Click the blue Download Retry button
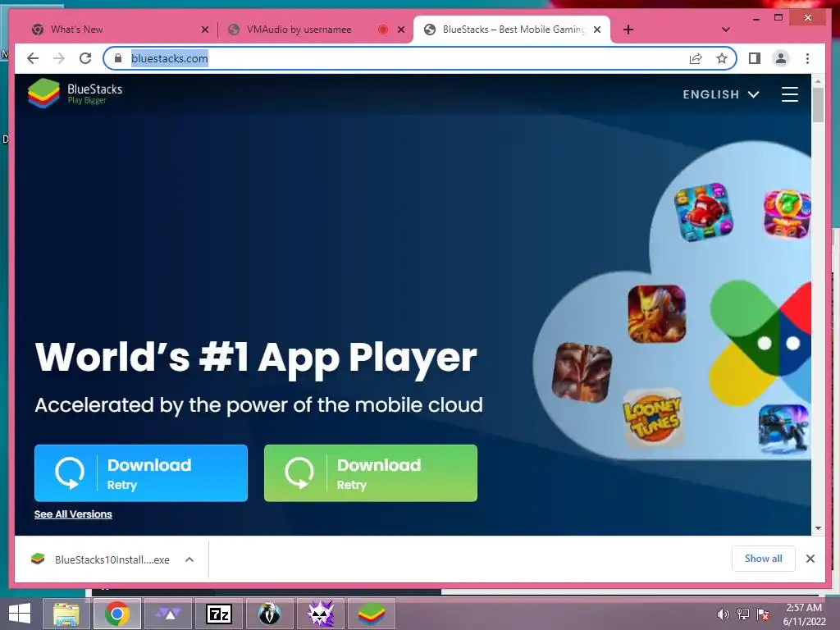 pos(141,473)
